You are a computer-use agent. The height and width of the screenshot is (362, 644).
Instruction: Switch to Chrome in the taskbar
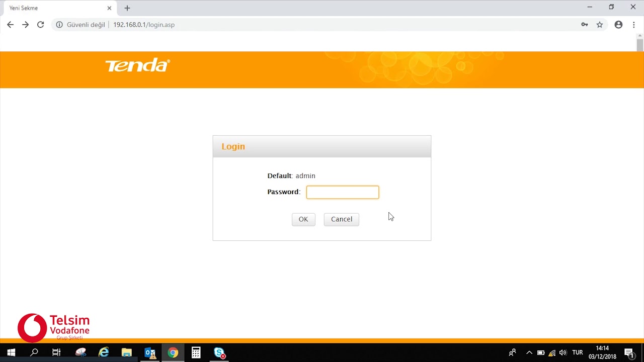click(173, 353)
